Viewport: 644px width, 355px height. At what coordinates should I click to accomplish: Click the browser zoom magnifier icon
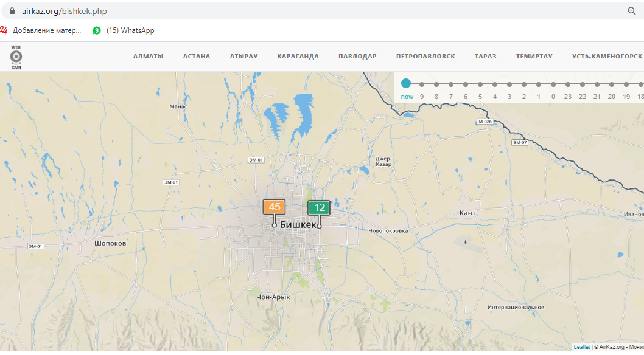631,11
